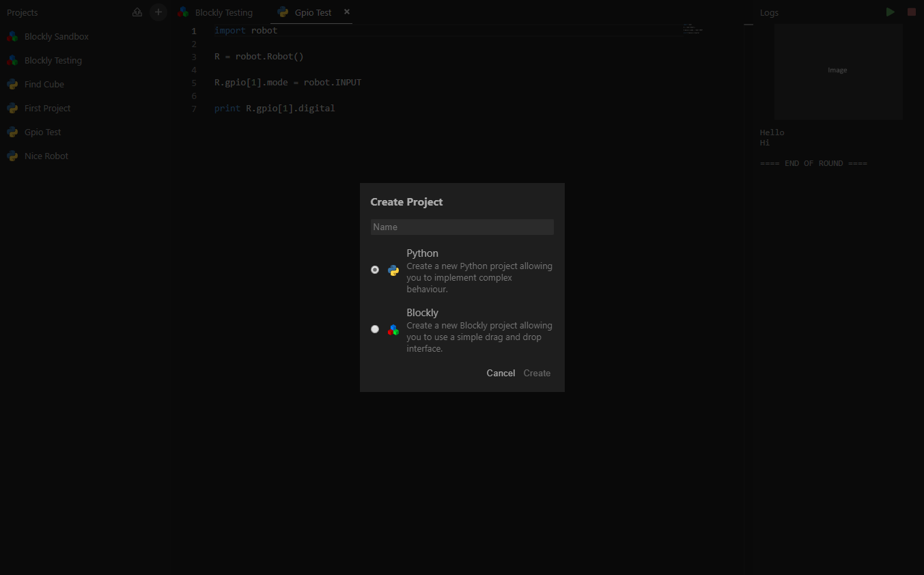
Task: Click the Python logo beside the Python option
Action: tap(393, 270)
